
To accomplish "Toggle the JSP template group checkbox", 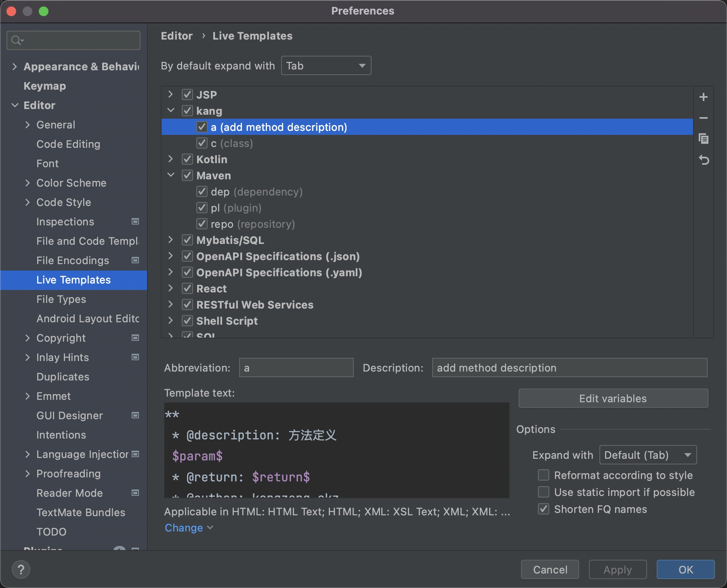I will pyautogui.click(x=187, y=94).
